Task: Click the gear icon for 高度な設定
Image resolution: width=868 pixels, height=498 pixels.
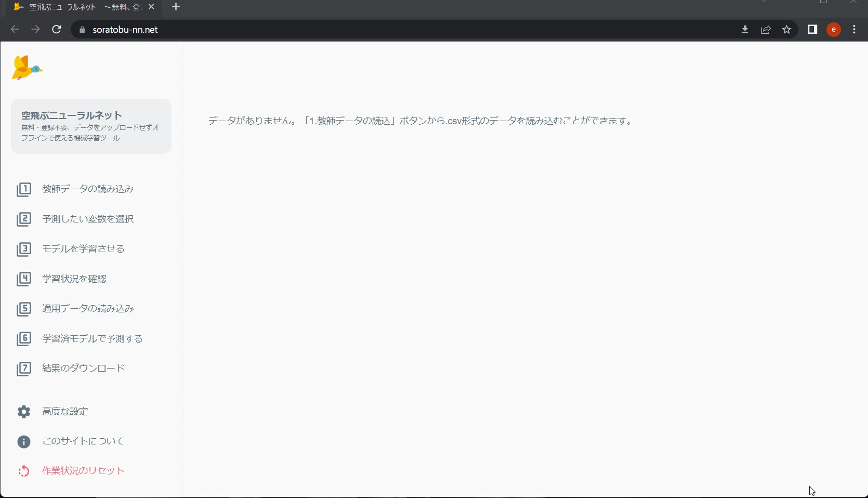Action: click(24, 412)
